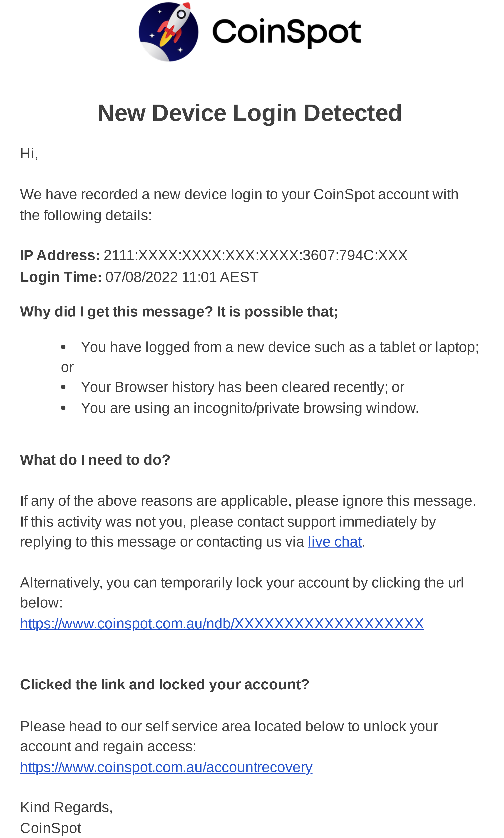Click the incognito/private browsing bullet text
The width and height of the screenshot is (504, 838).
tap(250, 408)
